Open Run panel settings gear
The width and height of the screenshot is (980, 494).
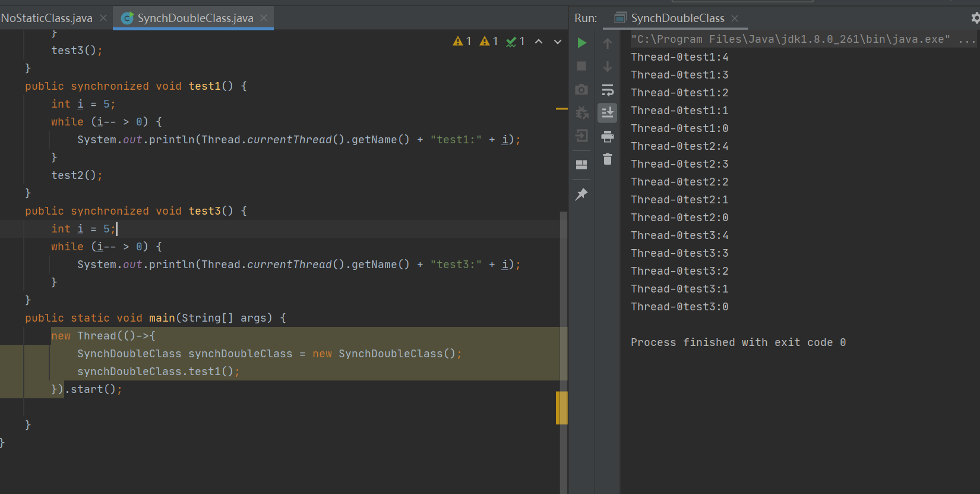tap(975, 18)
